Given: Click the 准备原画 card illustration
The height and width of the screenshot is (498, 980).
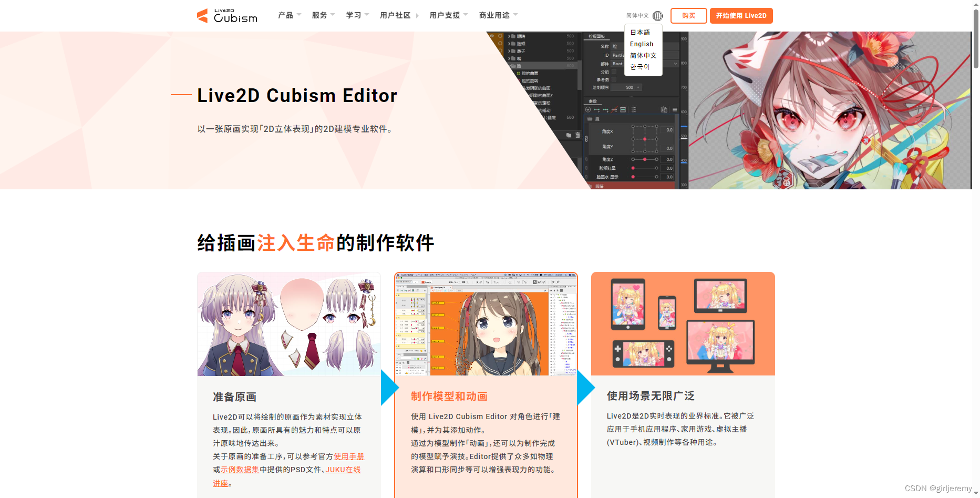Looking at the screenshot, I should (x=289, y=324).
